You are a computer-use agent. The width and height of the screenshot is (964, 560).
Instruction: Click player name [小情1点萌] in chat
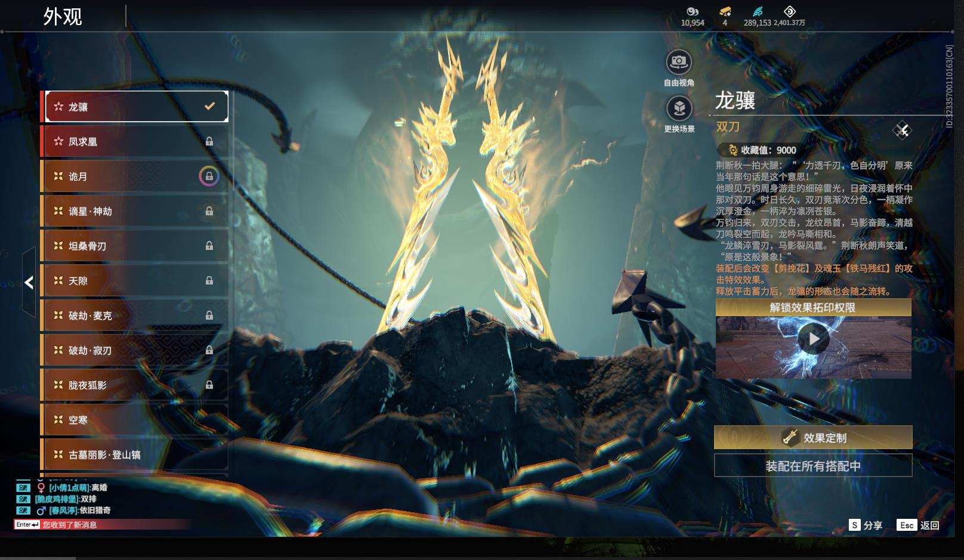click(70, 488)
